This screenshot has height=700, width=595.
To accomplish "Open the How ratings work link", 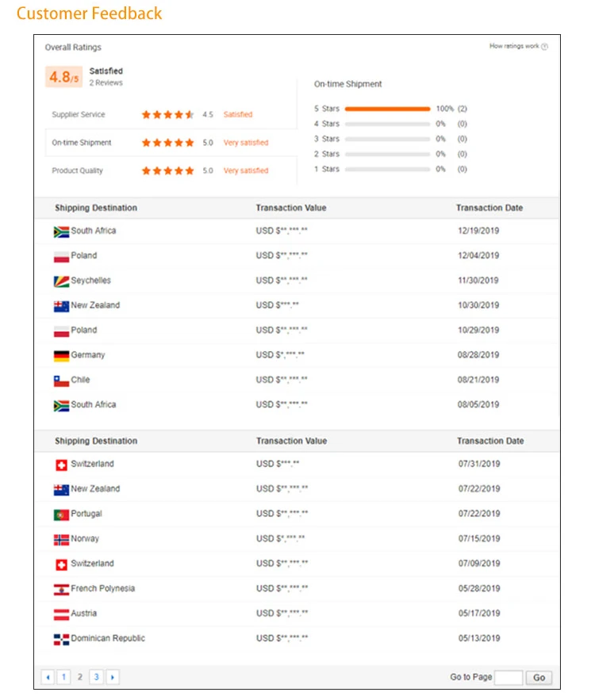I will 514,46.
